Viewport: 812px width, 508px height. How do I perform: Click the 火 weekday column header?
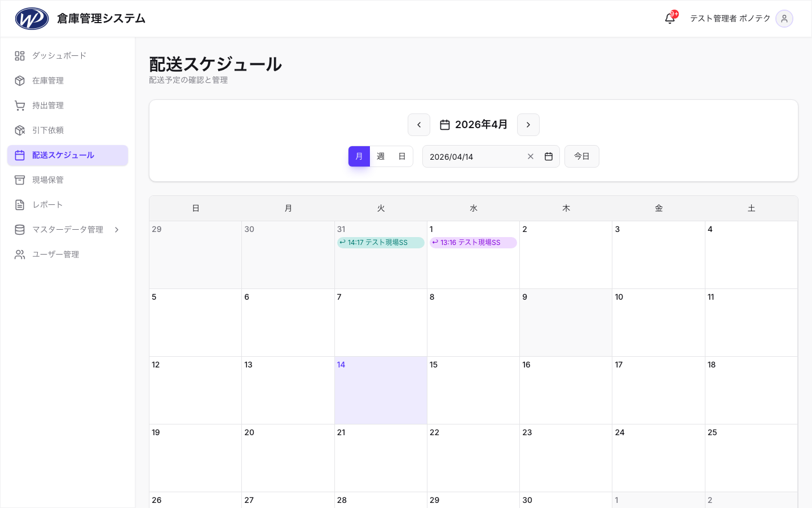point(381,208)
